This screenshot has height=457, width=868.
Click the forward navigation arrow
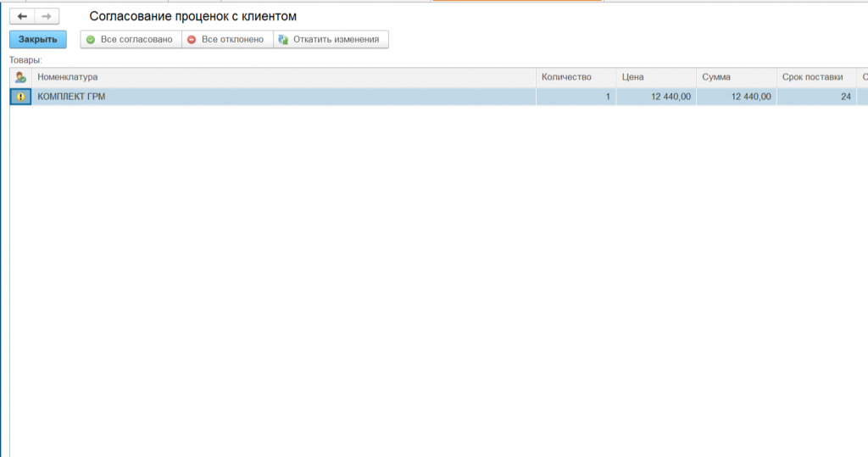coord(47,16)
